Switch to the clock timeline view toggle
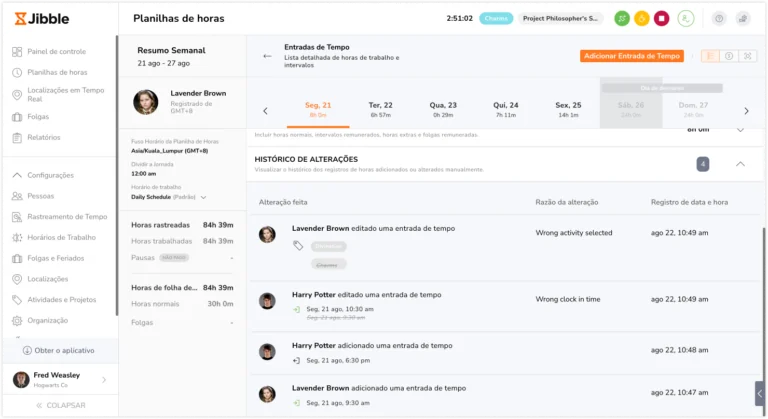This screenshot has width=768, height=419. [x=729, y=56]
